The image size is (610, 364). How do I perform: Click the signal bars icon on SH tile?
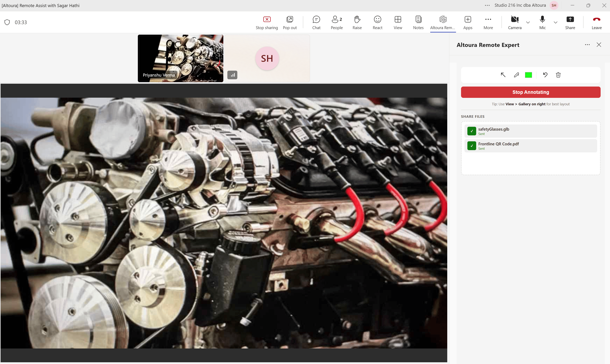point(232,75)
